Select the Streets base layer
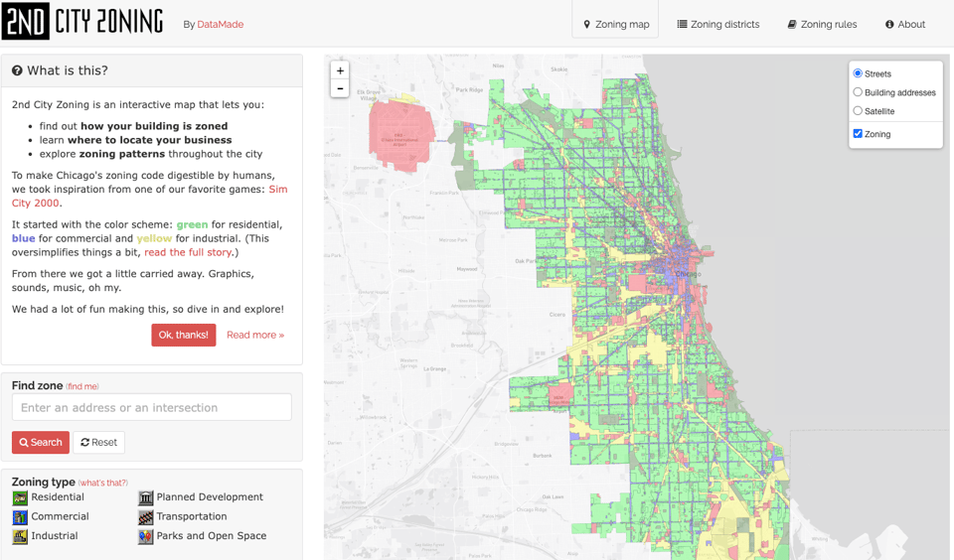The image size is (954, 560). point(858,73)
